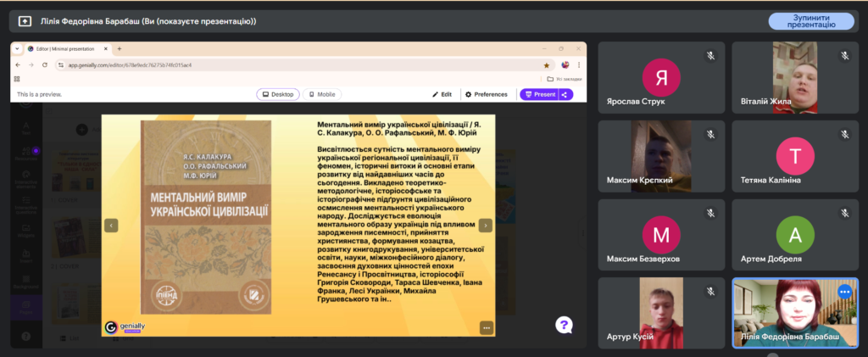Open the slide's three-dot options button
Screen dimensions: 868x357
[x=486, y=327]
